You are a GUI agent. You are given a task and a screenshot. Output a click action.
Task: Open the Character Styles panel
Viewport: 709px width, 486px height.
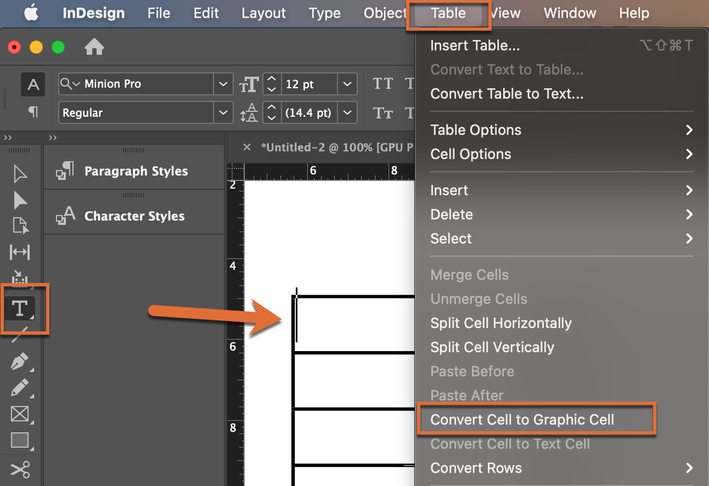pyautogui.click(x=134, y=216)
